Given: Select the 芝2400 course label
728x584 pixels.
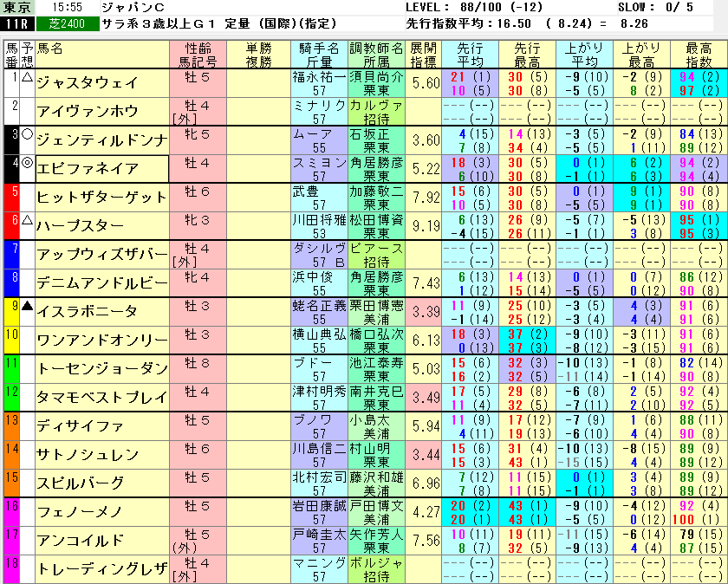Looking at the screenshot, I should coord(67,23).
